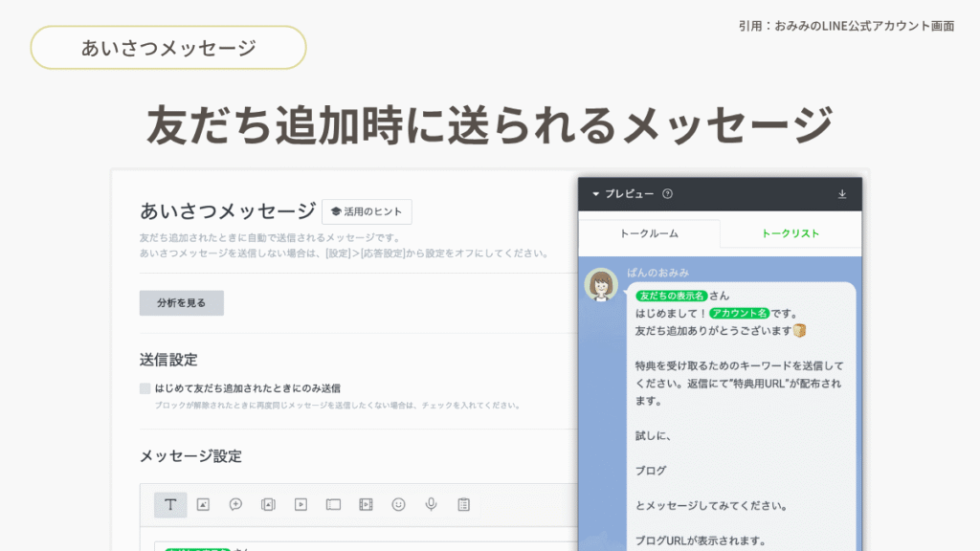
Task: Click the 分析を見る button
Action: pos(182,303)
